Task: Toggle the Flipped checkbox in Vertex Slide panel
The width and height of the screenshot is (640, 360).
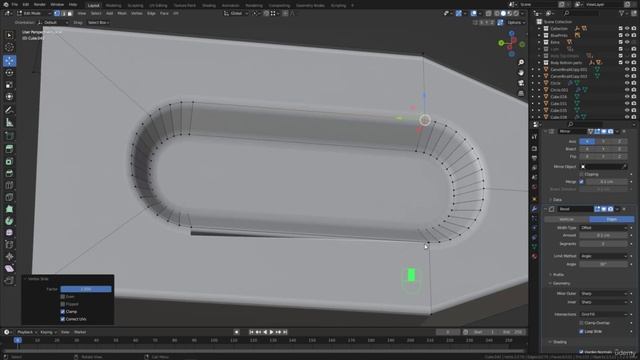Action: pos(62,304)
